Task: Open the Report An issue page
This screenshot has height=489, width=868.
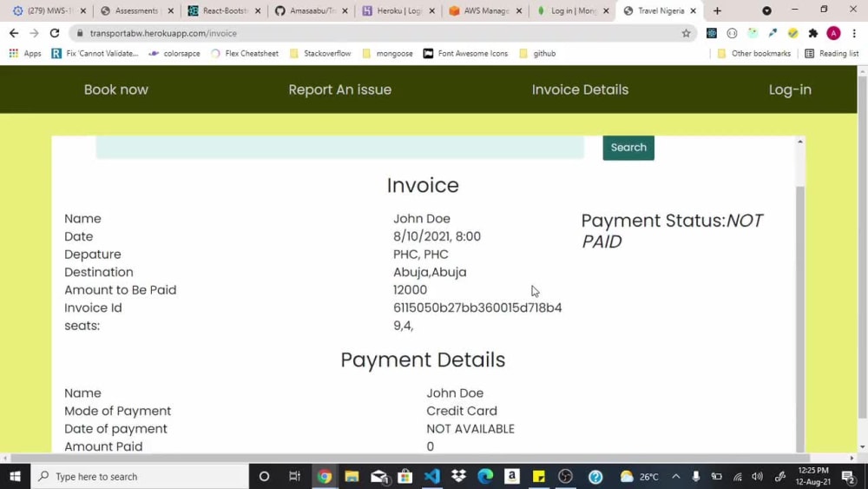Action: click(340, 89)
